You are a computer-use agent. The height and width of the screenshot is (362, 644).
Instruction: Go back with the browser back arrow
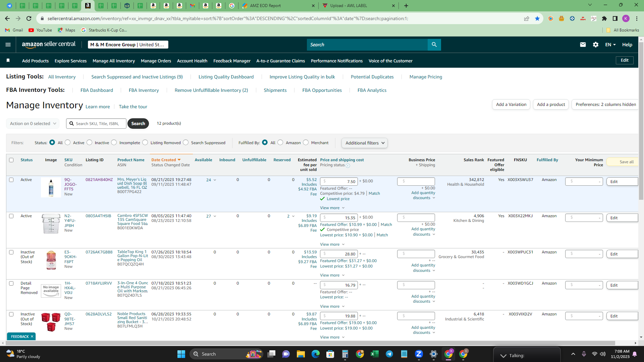tap(7, 18)
